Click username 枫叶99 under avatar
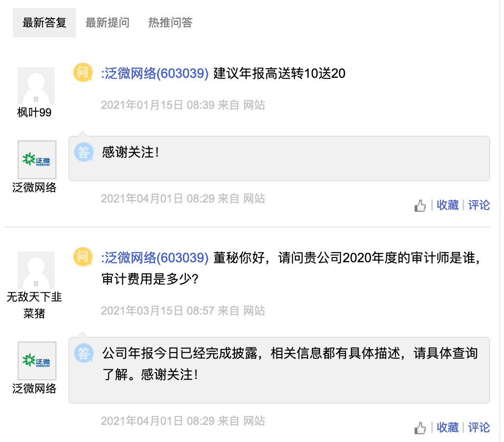 (34, 113)
